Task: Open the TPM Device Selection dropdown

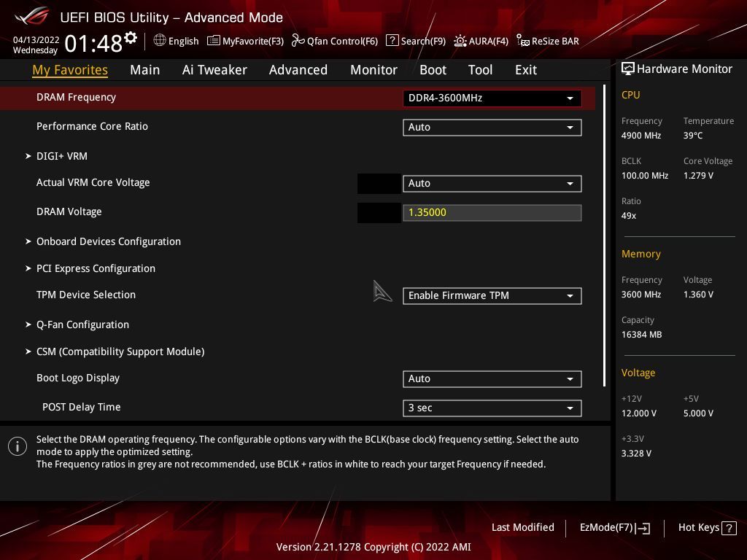Action: 492,296
